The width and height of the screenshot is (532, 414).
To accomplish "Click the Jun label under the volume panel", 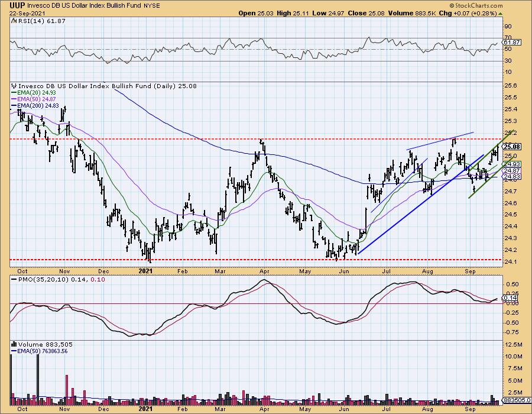I will click(345, 410).
